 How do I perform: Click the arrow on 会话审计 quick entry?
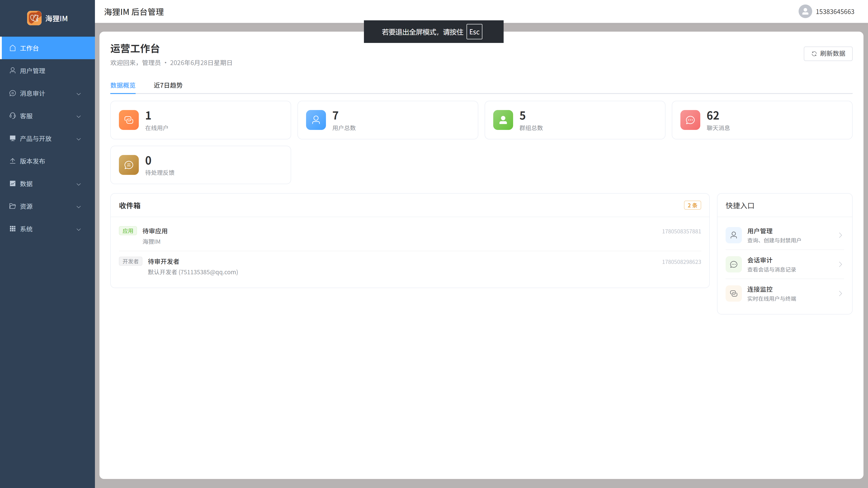(840, 264)
